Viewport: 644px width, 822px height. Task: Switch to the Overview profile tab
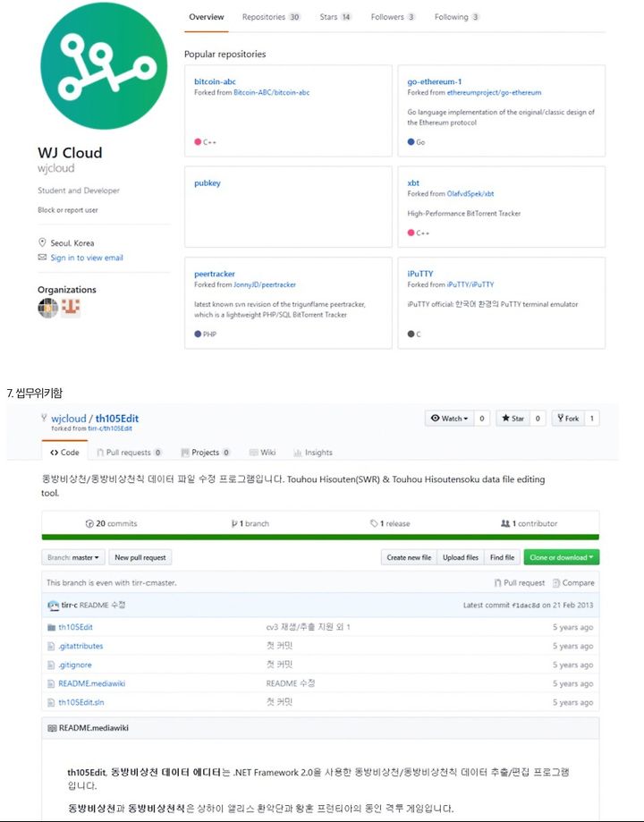coord(206,17)
